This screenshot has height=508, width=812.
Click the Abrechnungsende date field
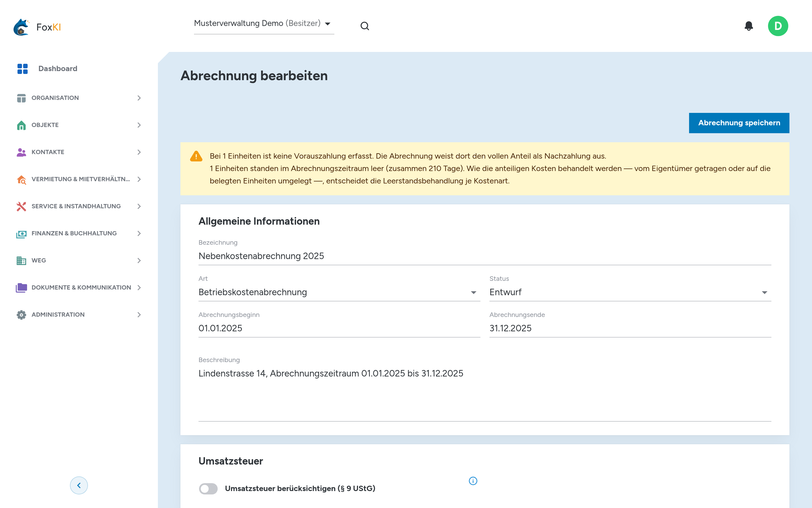click(x=630, y=328)
